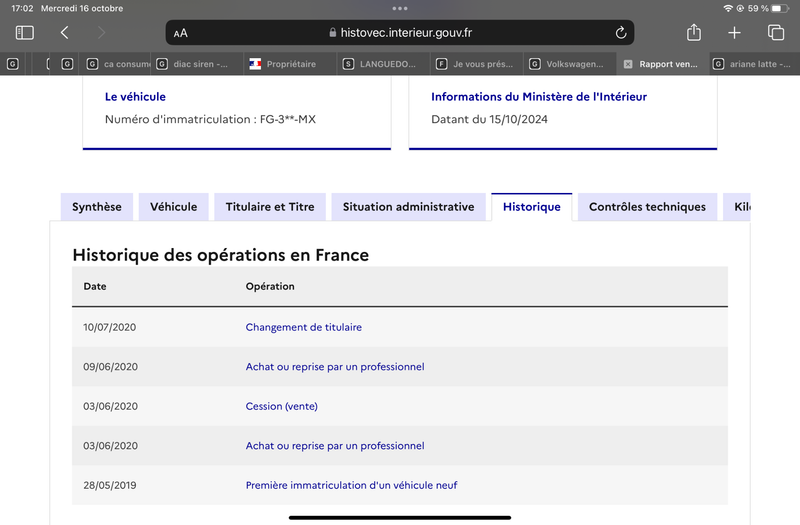
Task: Open the Véhicule page tab
Action: coord(173,207)
